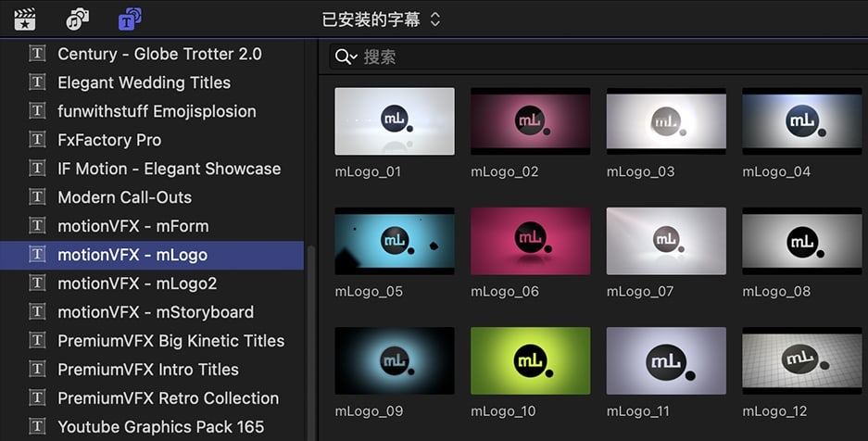Click the mLogo_02 label text
This screenshot has height=441, width=868.
coord(504,172)
